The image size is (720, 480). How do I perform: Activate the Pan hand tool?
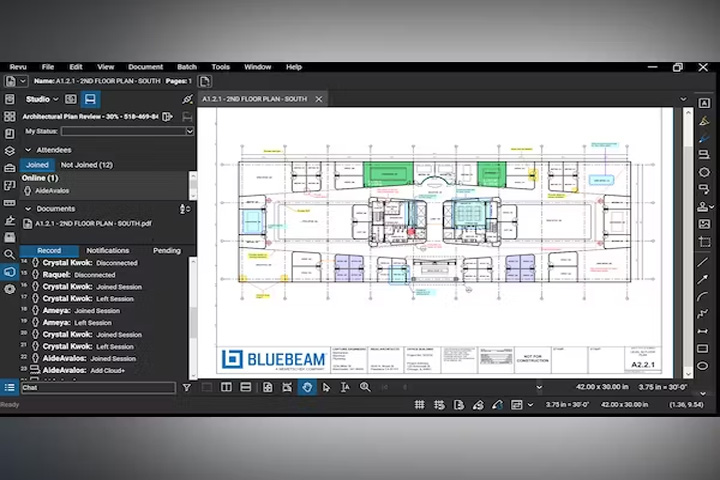307,387
